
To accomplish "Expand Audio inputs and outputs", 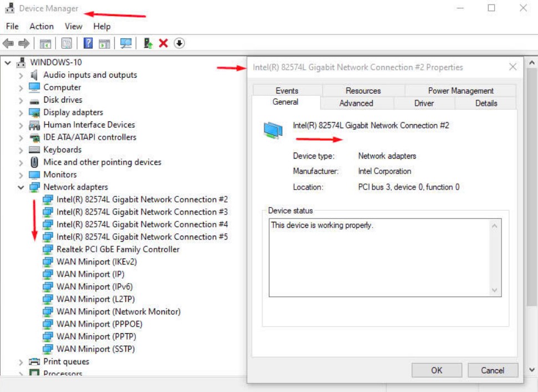I will pyautogui.click(x=21, y=75).
